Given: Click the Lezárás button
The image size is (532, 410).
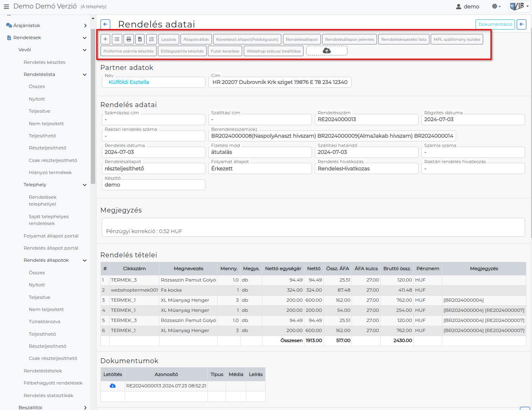Looking at the screenshot, I should 169,39.
